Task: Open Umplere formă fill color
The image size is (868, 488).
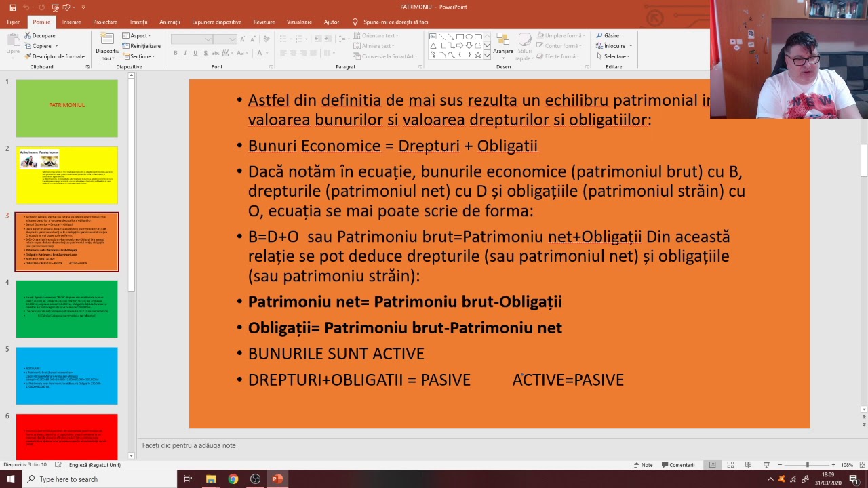Action: [561, 35]
